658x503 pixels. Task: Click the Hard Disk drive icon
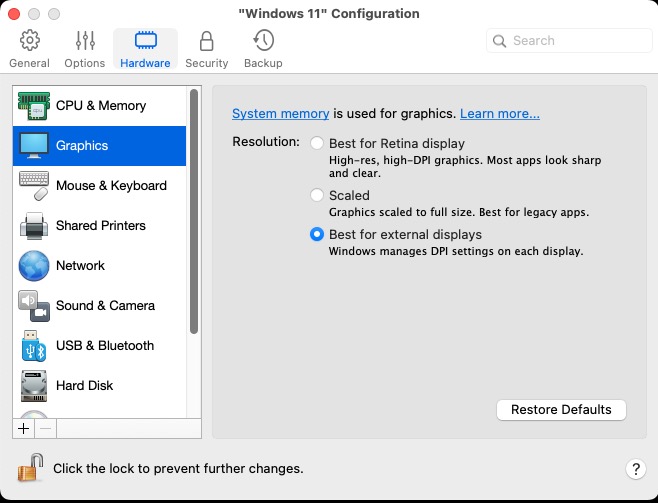tap(34, 386)
